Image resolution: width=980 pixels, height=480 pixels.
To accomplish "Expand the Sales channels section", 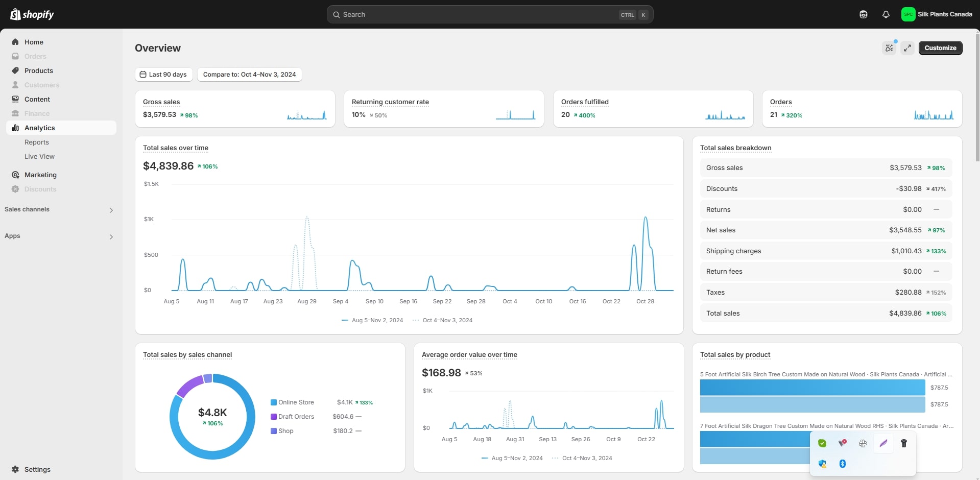I will tap(111, 210).
